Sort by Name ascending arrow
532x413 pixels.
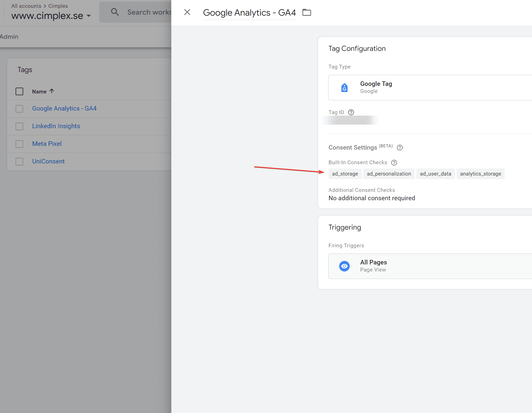tap(52, 91)
